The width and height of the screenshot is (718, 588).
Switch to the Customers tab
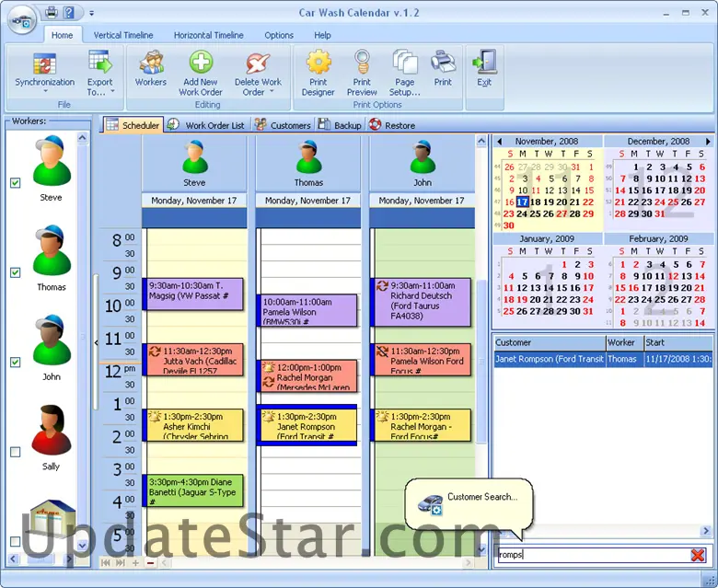tap(283, 125)
